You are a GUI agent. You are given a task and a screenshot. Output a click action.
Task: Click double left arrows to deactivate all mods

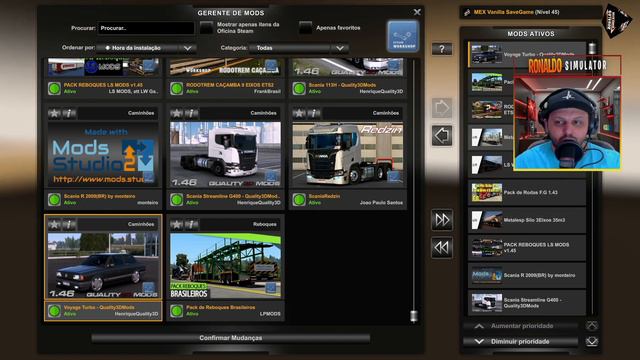tap(442, 247)
